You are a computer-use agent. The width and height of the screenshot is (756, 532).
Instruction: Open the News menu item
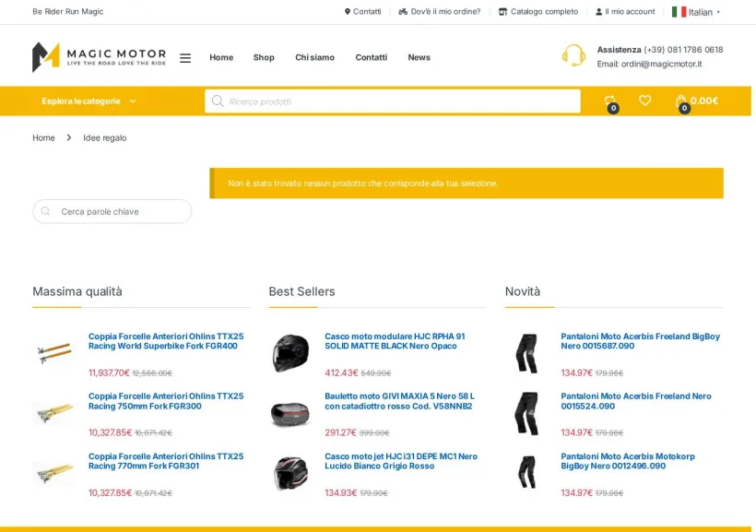click(x=419, y=57)
